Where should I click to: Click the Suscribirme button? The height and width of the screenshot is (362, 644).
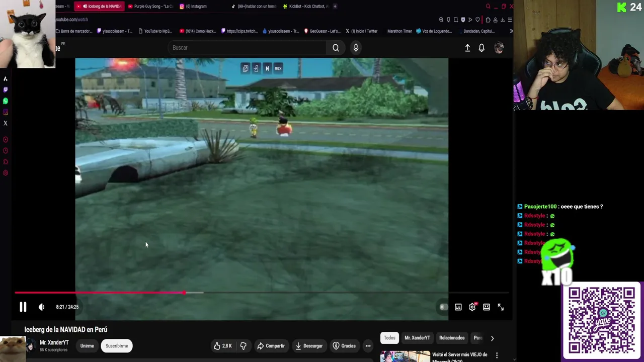tap(117, 346)
